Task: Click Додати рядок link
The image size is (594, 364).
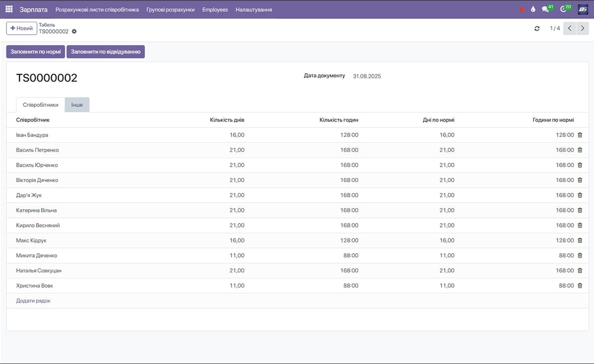Action: pos(33,301)
